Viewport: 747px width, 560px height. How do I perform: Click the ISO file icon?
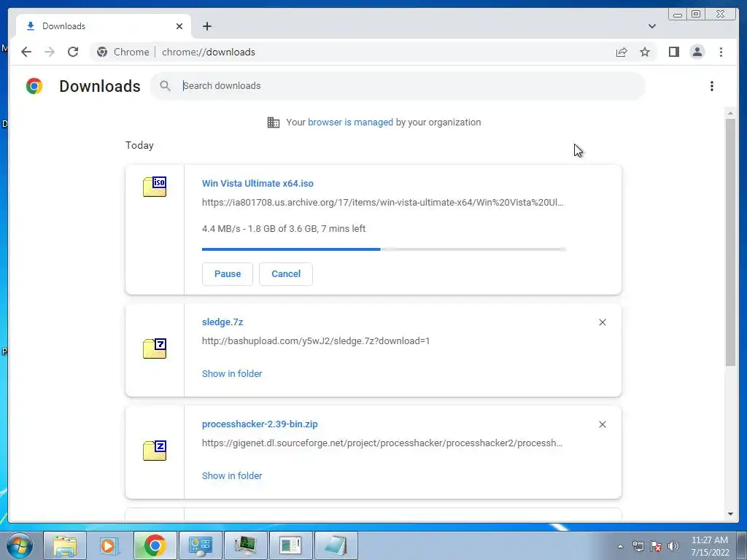pos(155,186)
